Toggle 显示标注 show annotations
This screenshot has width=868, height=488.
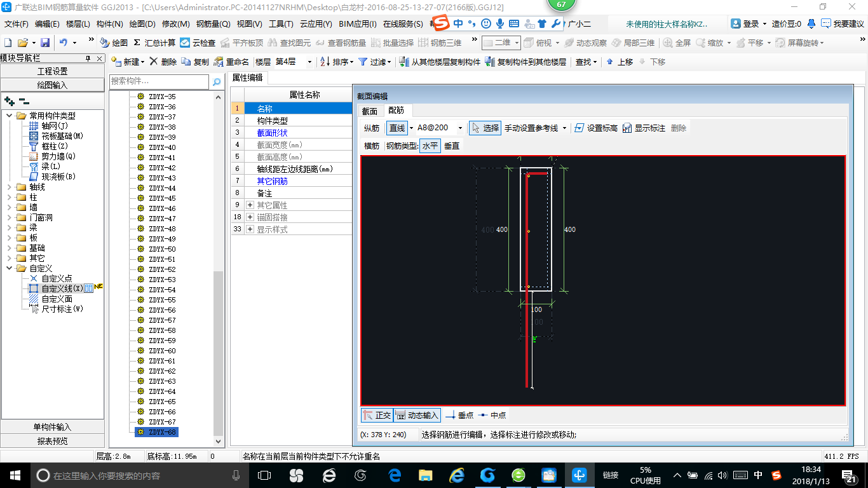[644, 128]
